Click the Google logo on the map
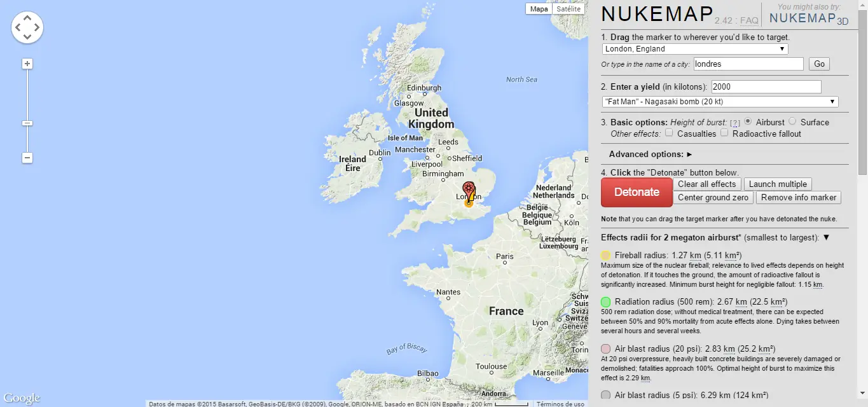Image resolution: width=868 pixels, height=407 pixels. (x=21, y=398)
